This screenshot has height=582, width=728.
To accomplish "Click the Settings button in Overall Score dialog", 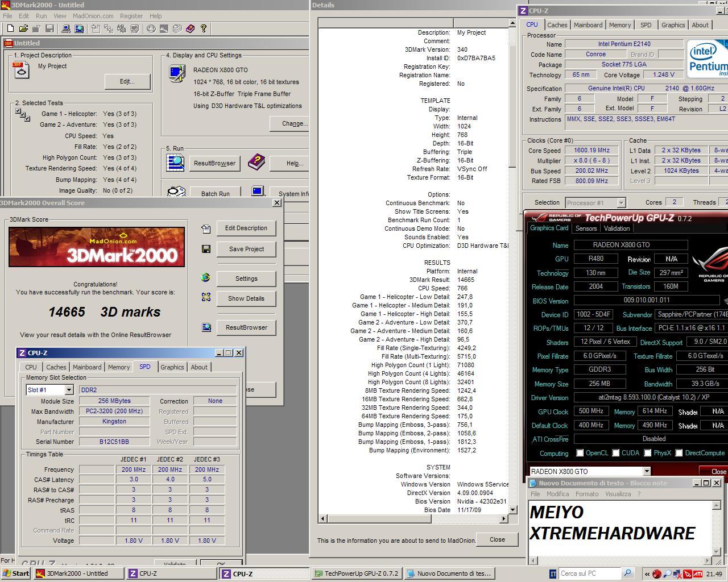I will point(246,278).
